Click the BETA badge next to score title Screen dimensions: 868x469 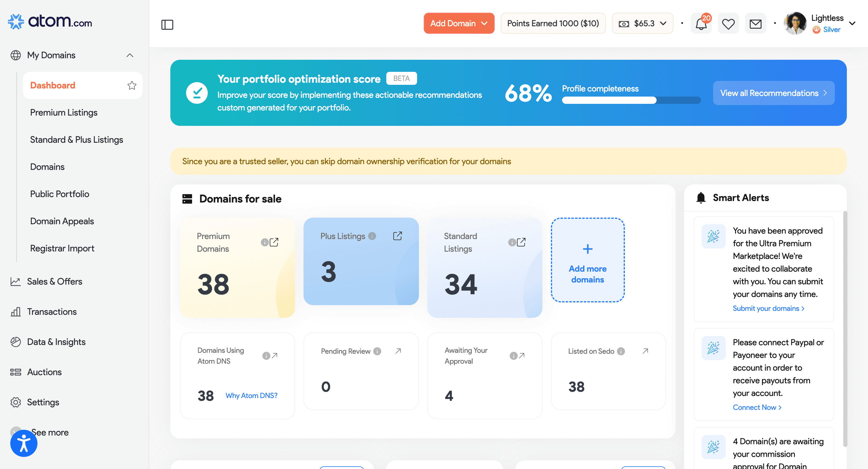coord(401,78)
